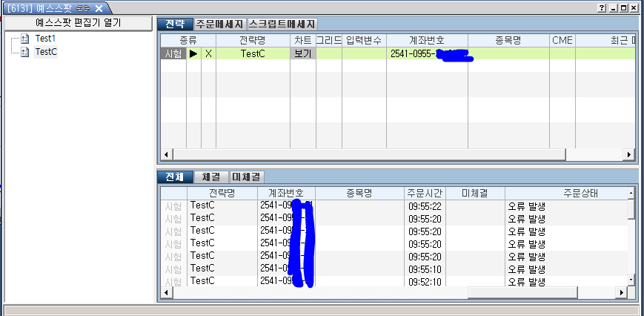Open the 주문메세지 tab
The height and width of the screenshot is (316, 644).
(x=219, y=24)
